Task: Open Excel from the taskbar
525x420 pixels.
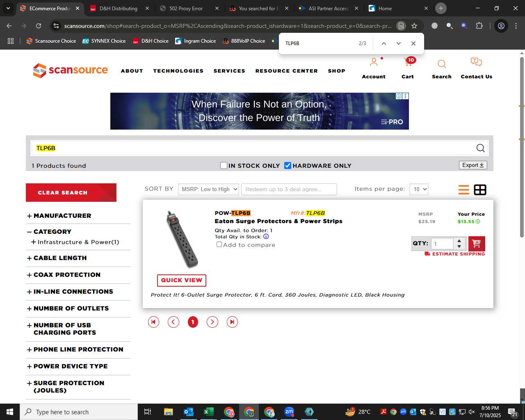Action: point(208,412)
